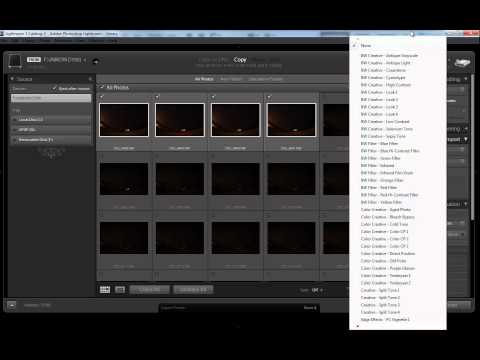Switch to Destination Folders view tab

265,79
